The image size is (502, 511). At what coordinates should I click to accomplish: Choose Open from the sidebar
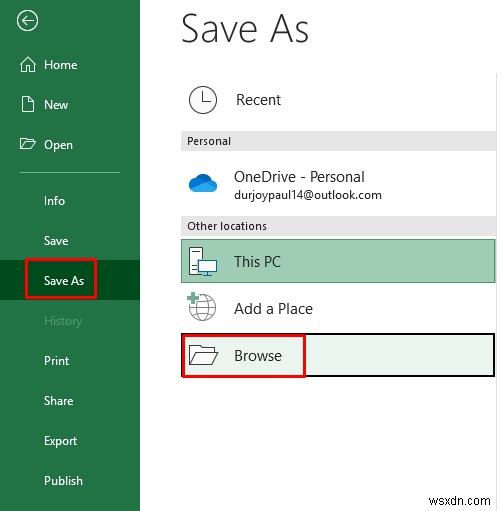(70, 145)
